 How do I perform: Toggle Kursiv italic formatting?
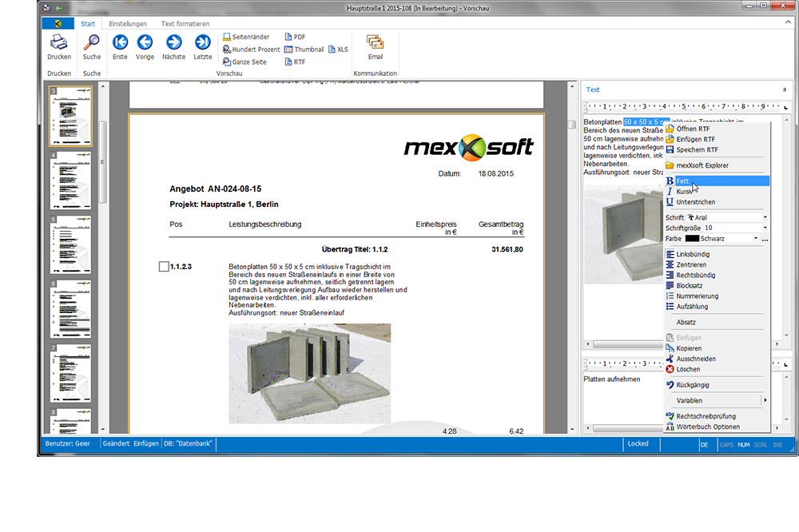[685, 192]
